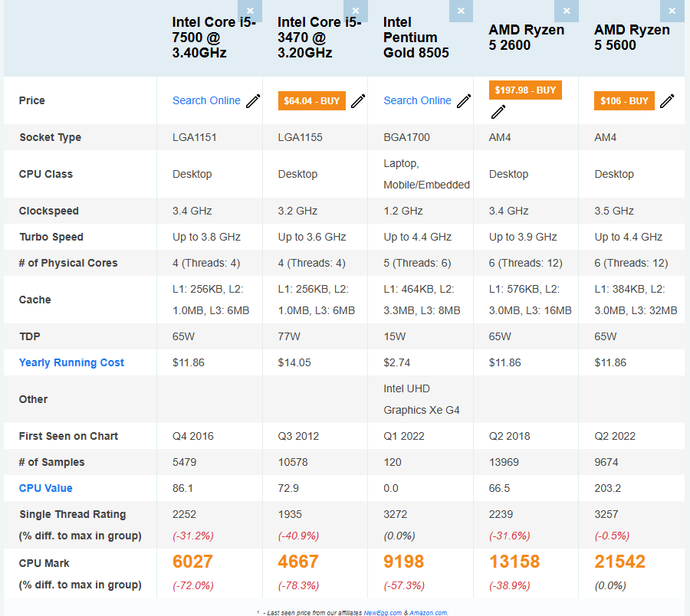Click CPU Mark score 9198
Image resolution: width=690 pixels, height=616 pixels.
[403, 562]
